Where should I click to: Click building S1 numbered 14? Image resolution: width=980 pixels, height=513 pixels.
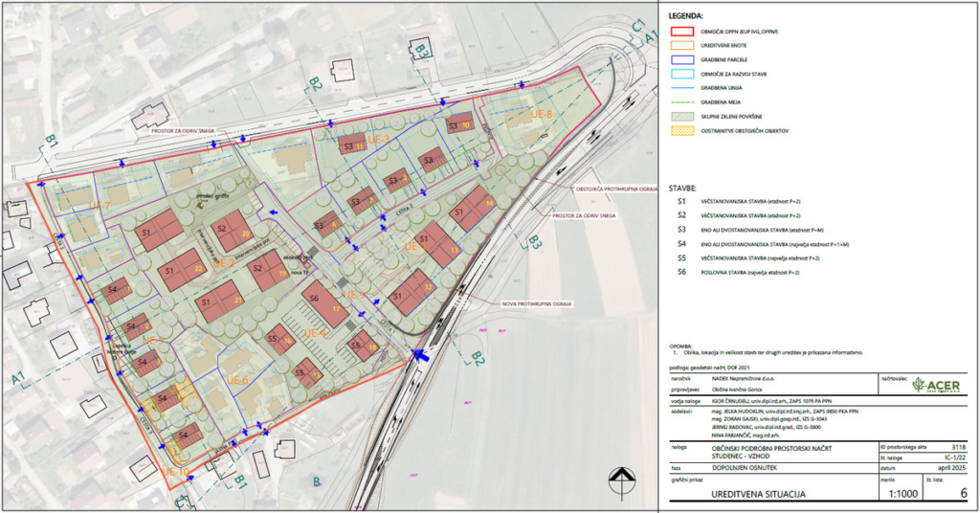[473, 211]
